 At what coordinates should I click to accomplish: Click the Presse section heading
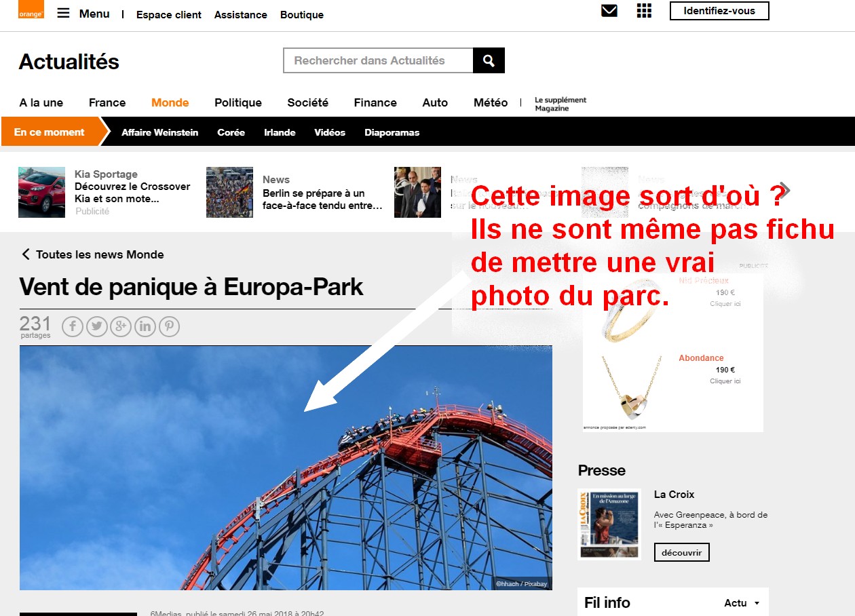pyautogui.click(x=602, y=470)
